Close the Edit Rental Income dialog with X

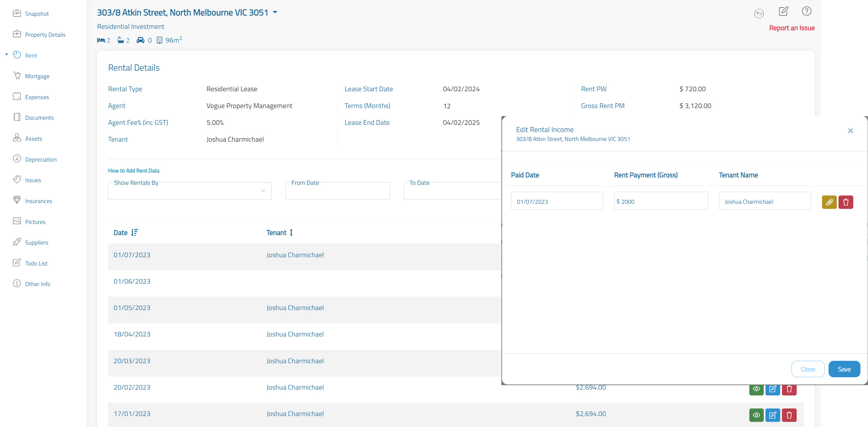coord(850,131)
